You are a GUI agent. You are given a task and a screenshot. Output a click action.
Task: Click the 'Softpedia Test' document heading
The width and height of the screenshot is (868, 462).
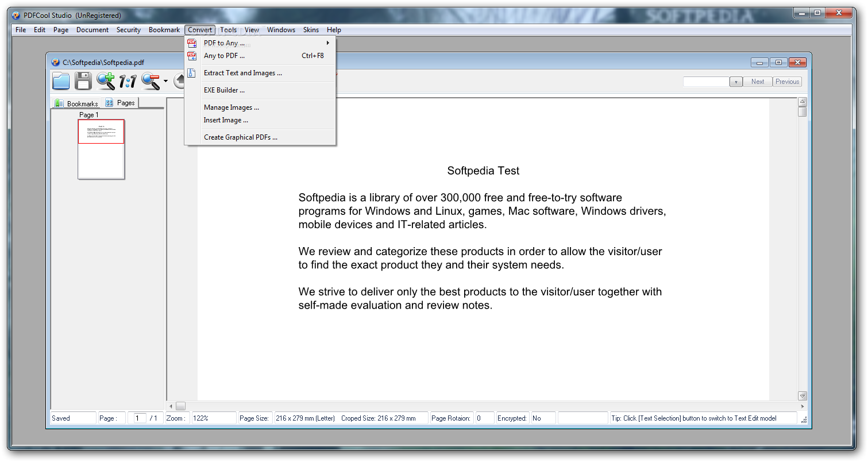pos(483,171)
